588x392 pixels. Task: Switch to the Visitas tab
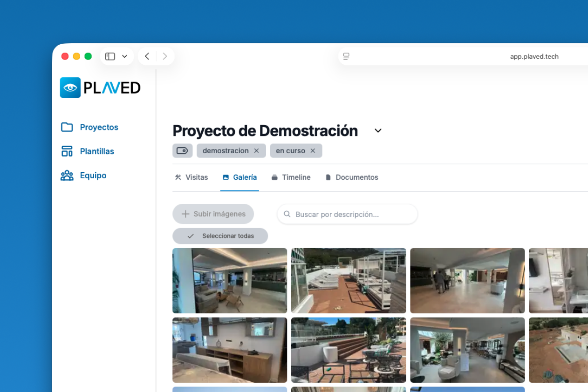pyautogui.click(x=191, y=177)
